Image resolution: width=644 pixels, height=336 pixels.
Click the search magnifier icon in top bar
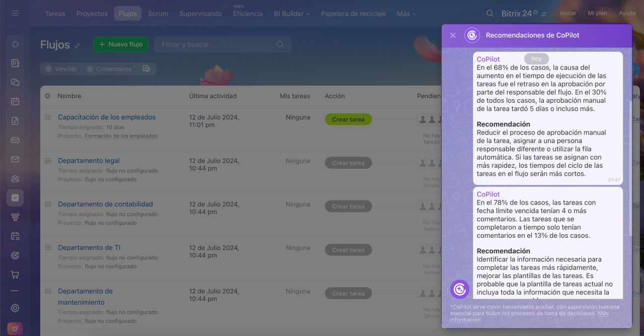(x=490, y=14)
